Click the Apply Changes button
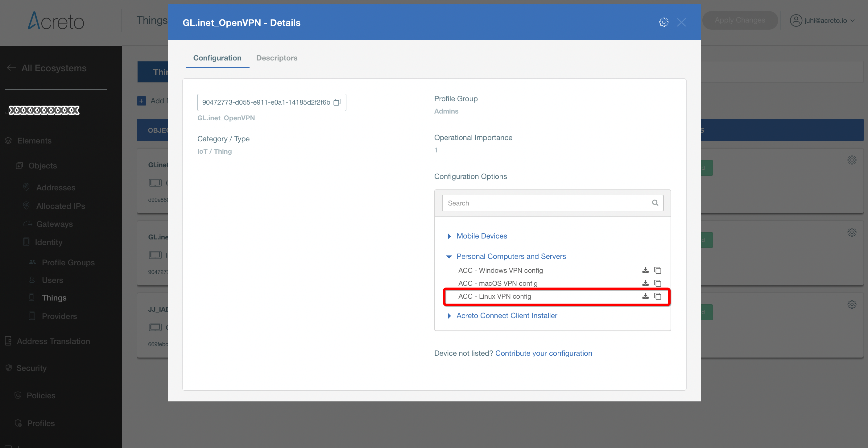 coord(740,20)
